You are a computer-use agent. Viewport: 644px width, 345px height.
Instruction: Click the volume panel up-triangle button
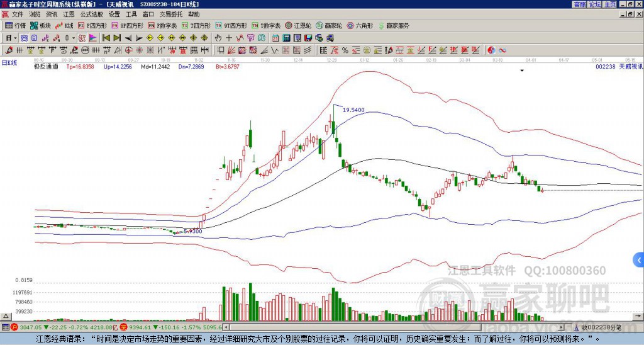5,316
